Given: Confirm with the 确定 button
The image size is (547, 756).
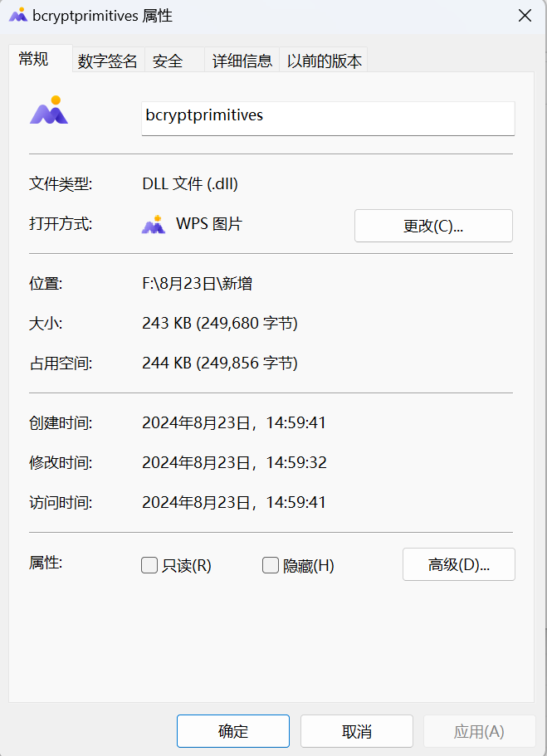Looking at the screenshot, I should click(233, 731).
